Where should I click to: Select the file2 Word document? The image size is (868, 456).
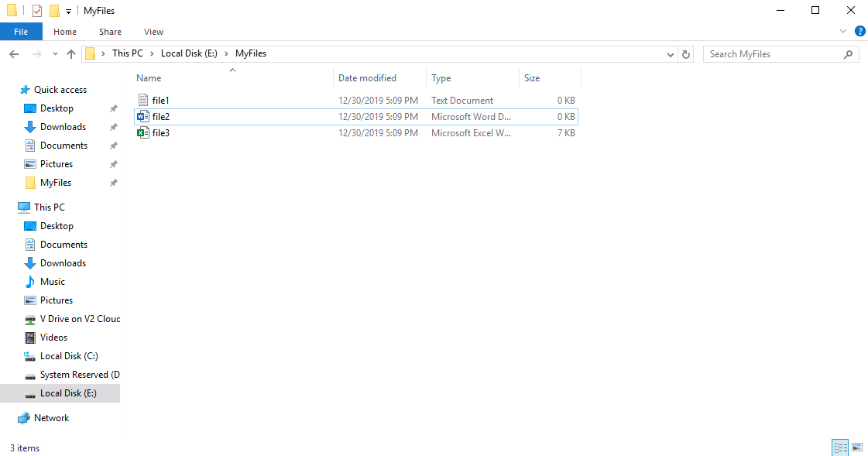click(x=356, y=117)
